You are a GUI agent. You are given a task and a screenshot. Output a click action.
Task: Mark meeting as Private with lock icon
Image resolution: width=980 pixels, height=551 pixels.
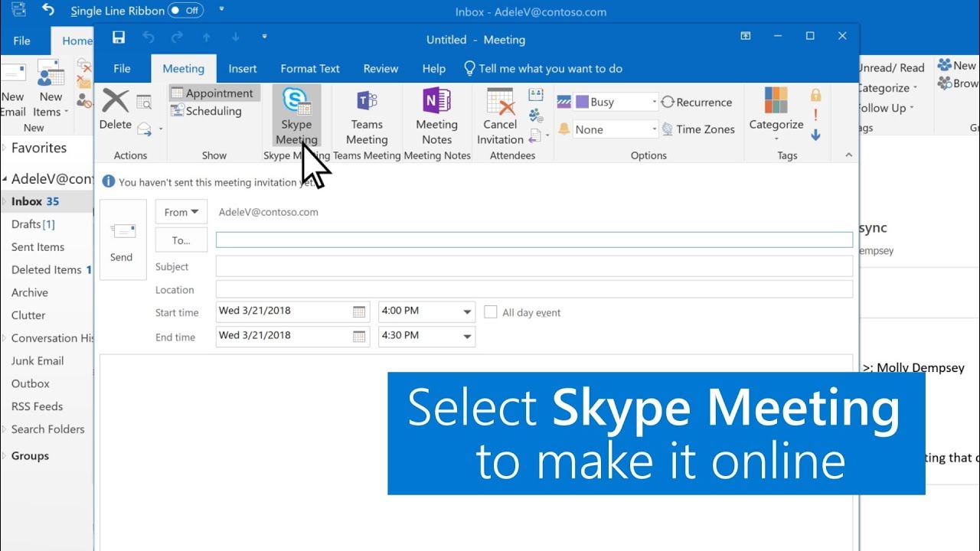815,95
